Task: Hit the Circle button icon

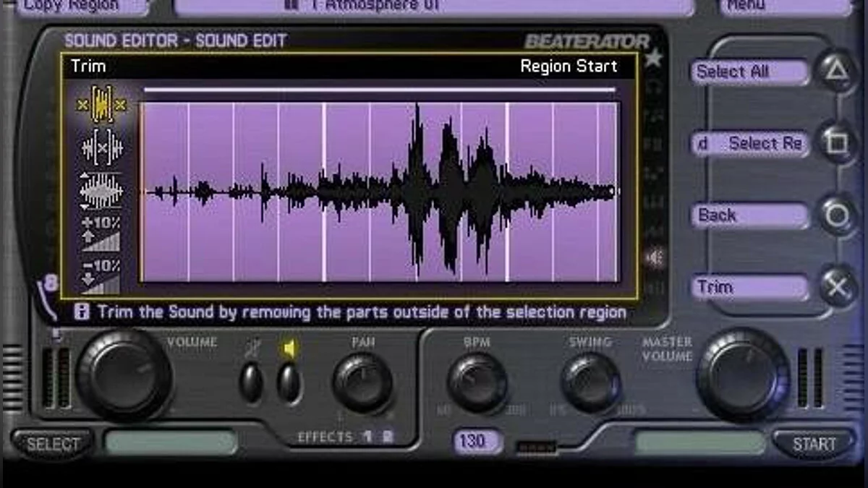Action: pyautogui.click(x=837, y=215)
